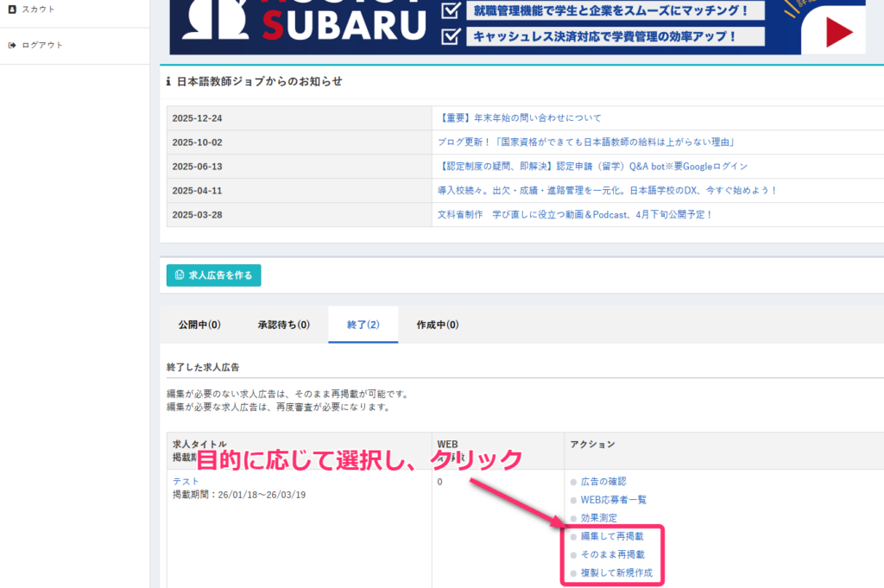Click the bullet beside 効果測定
The image size is (884, 588).
(572, 518)
